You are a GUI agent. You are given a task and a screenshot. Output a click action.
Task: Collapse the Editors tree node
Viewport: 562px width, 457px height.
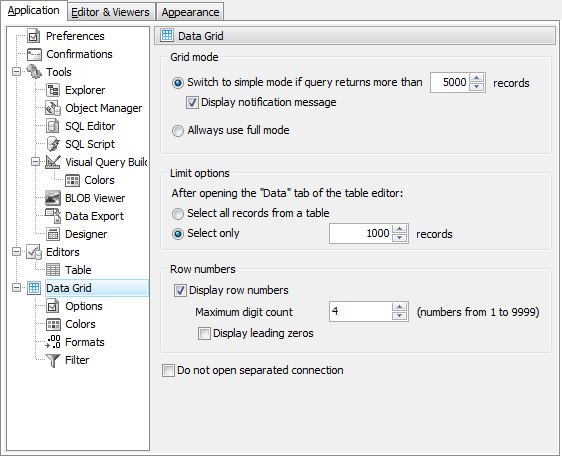(x=16, y=252)
